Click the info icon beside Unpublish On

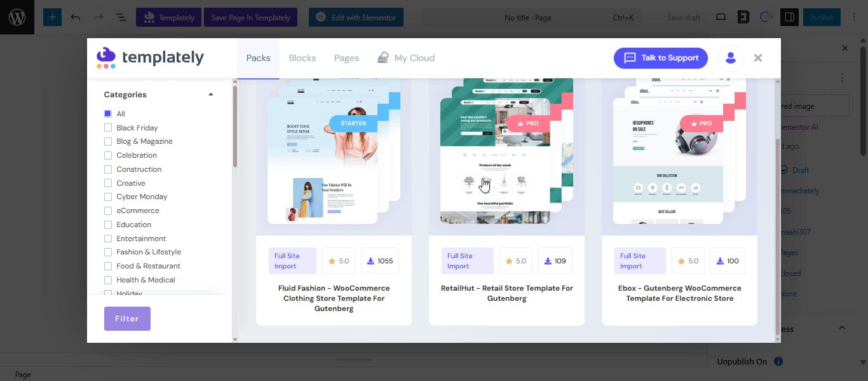coord(778,361)
